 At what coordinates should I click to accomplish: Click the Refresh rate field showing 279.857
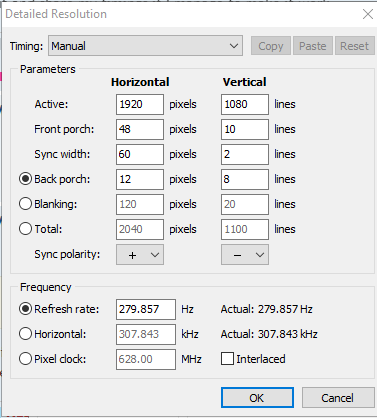coord(146,309)
